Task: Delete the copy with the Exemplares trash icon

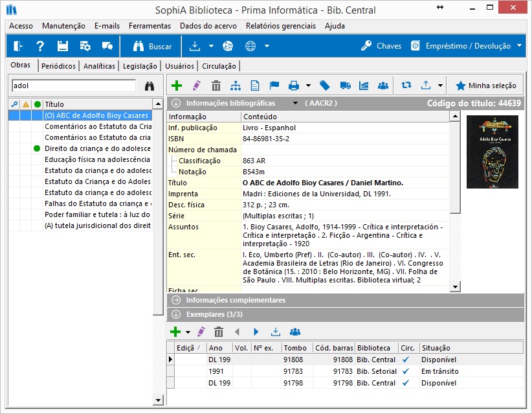Action: click(x=219, y=332)
